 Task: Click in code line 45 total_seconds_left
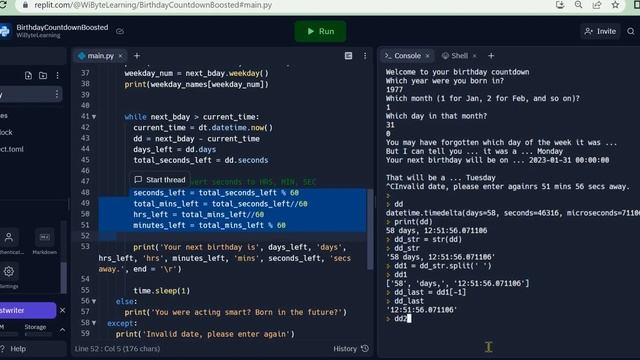pos(201,160)
